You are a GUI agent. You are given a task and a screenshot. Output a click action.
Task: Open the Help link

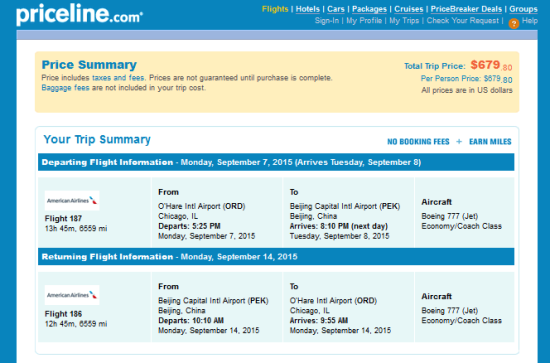pos(530,21)
